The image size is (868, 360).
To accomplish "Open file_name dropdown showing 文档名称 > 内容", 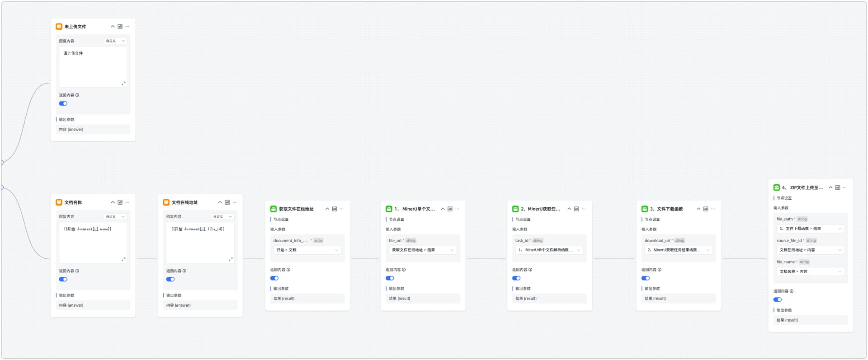I will (810, 271).
